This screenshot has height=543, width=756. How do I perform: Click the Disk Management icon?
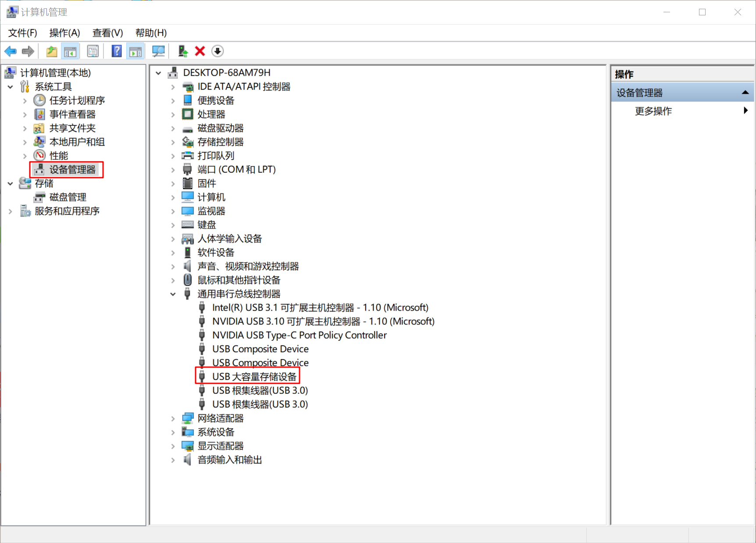click(x=39, y=197)
